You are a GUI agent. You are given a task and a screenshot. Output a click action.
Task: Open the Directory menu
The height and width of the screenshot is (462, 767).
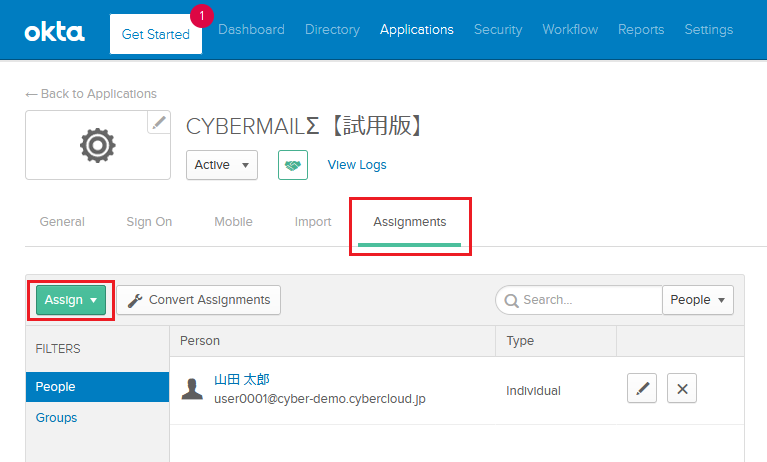pyautogui.click(x=332, y=30)
